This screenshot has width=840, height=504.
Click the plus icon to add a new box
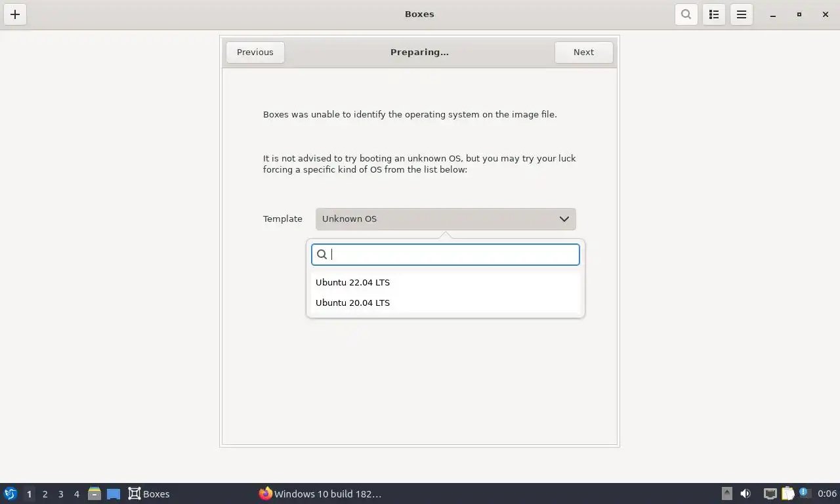[x=15, y=14]
